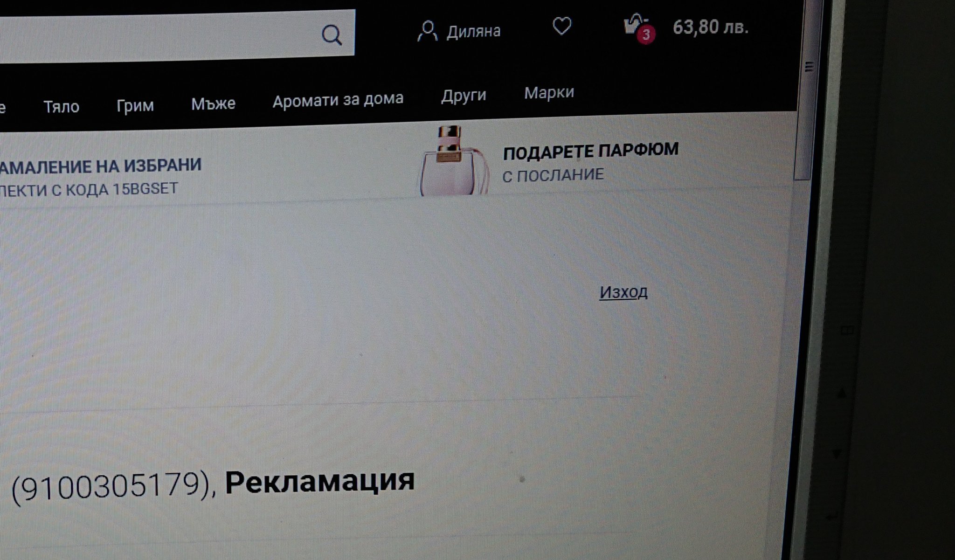Click the cart total 63,80 лв.
This screenshot has width=955, height=560.
pos(710,27)
